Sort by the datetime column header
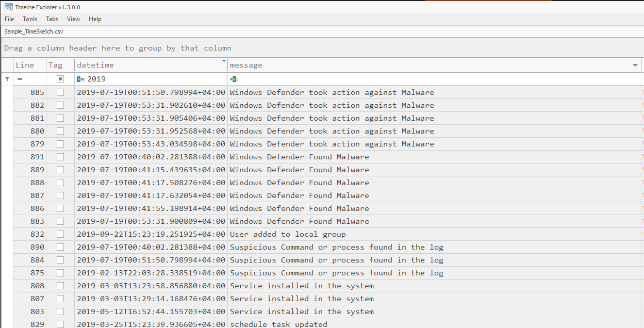The height and width of the screenshot is (328, 644). tap(151, 65)
